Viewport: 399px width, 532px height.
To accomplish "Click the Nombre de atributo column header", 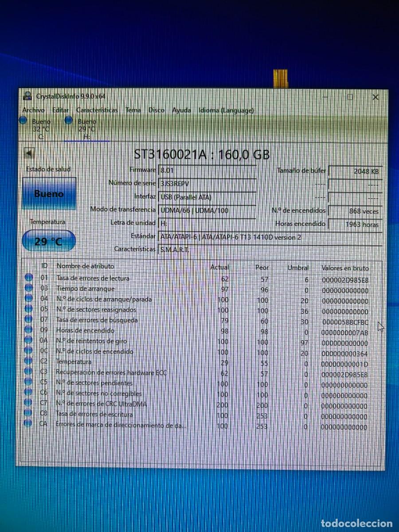I will coord(85,266).
